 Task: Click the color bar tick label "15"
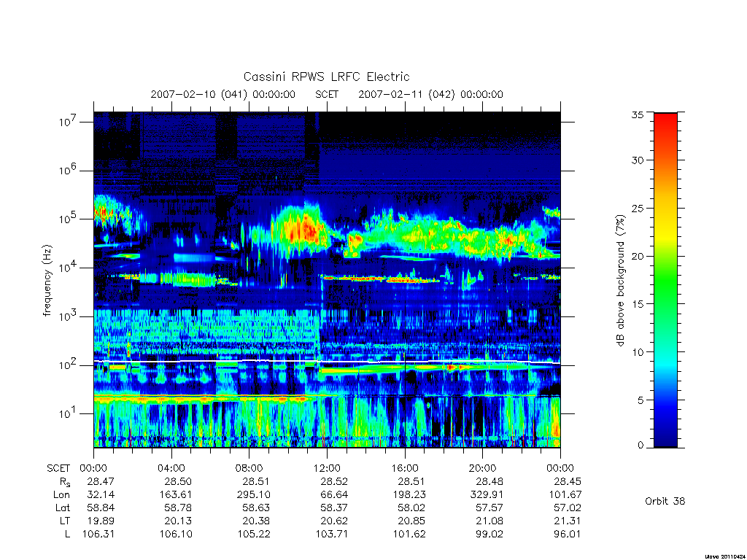click(x=638, y=304)
